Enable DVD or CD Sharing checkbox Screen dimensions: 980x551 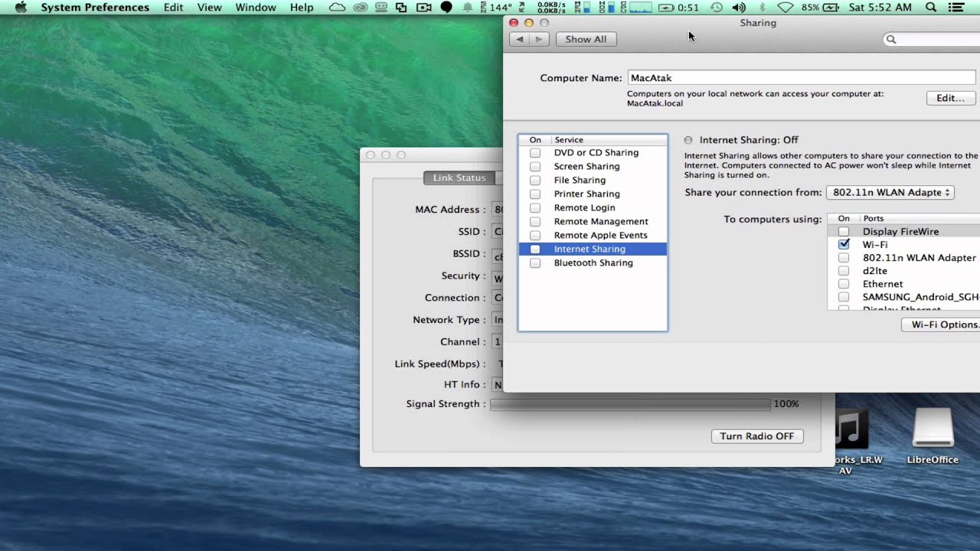pos(535,153)
